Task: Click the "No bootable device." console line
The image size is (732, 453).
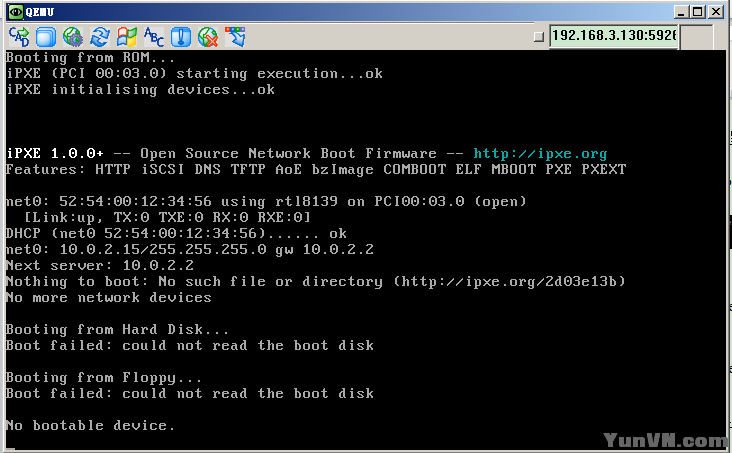Action: 90,425
